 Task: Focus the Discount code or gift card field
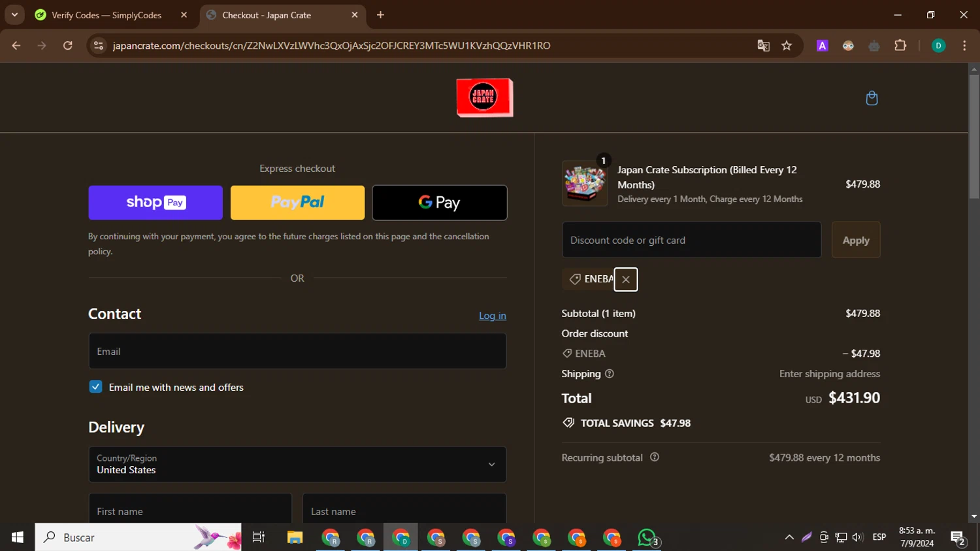click(x=691, y=240)
